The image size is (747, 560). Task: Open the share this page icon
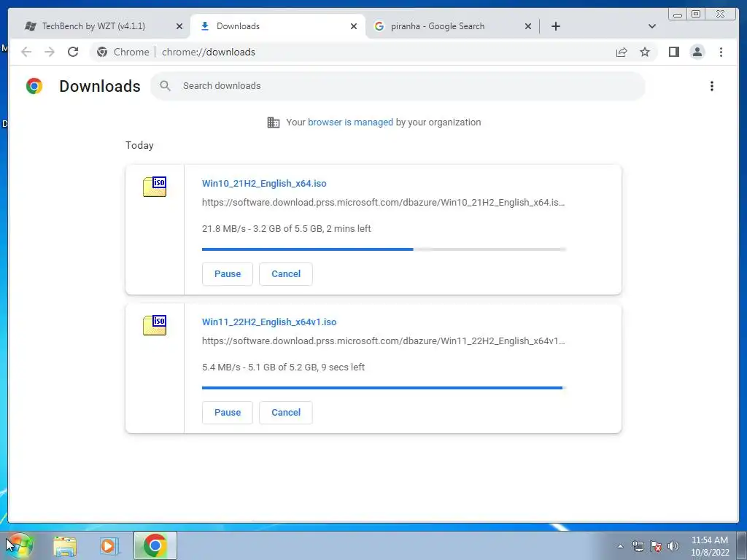(x=622, y=52)
